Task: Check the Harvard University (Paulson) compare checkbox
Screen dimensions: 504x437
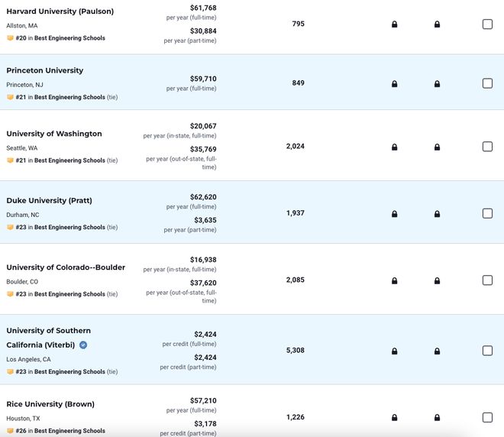Action: pyautogui.click(x=487, y=24)
